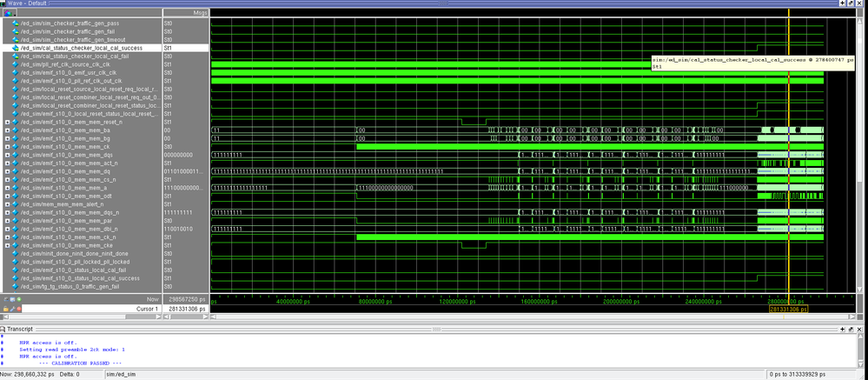Click the signal icon for emif_s10_0_status_local_cal_success
The width and height of the screenshot is (868, 380).
point(16,278)
